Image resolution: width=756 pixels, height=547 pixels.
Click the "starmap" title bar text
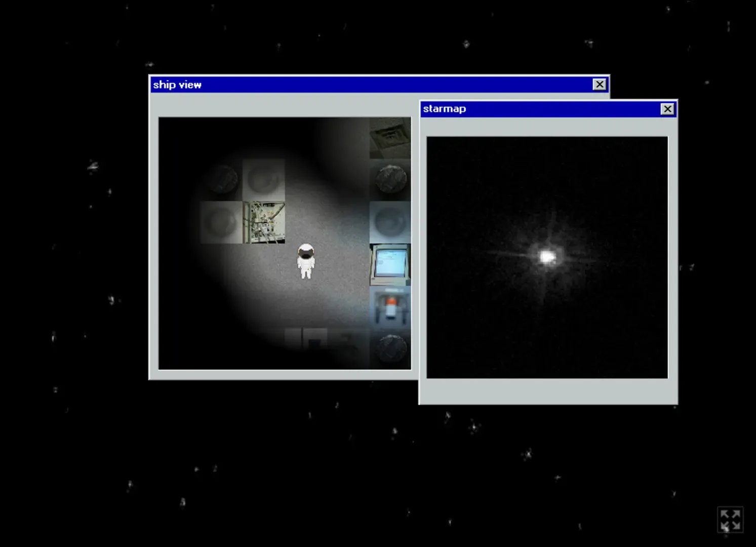444,109
